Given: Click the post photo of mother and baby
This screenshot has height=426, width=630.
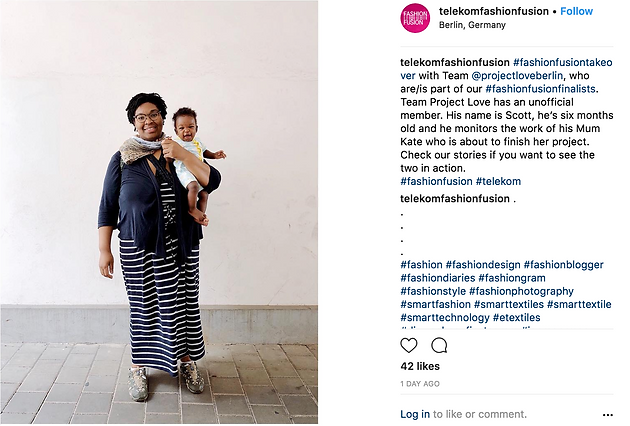Looking at the screenshot, I should [159, 212].
